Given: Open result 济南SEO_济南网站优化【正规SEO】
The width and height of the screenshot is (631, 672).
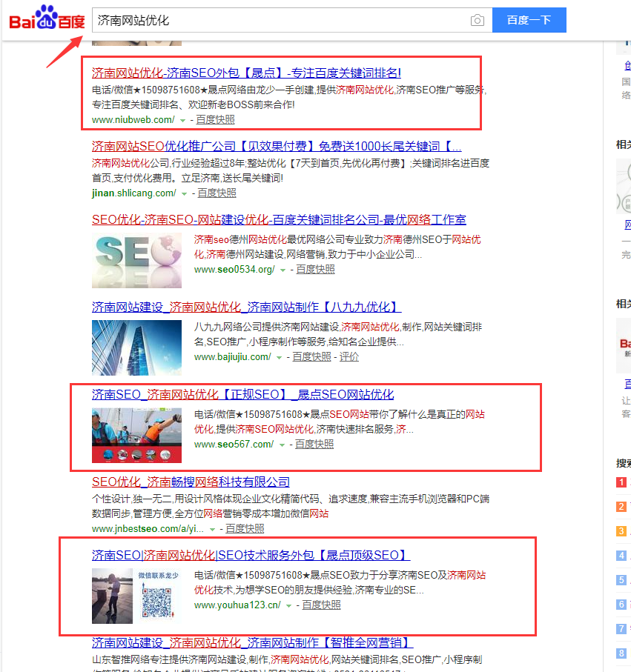Looking at the screenshot, I should [x=242, y=395].
